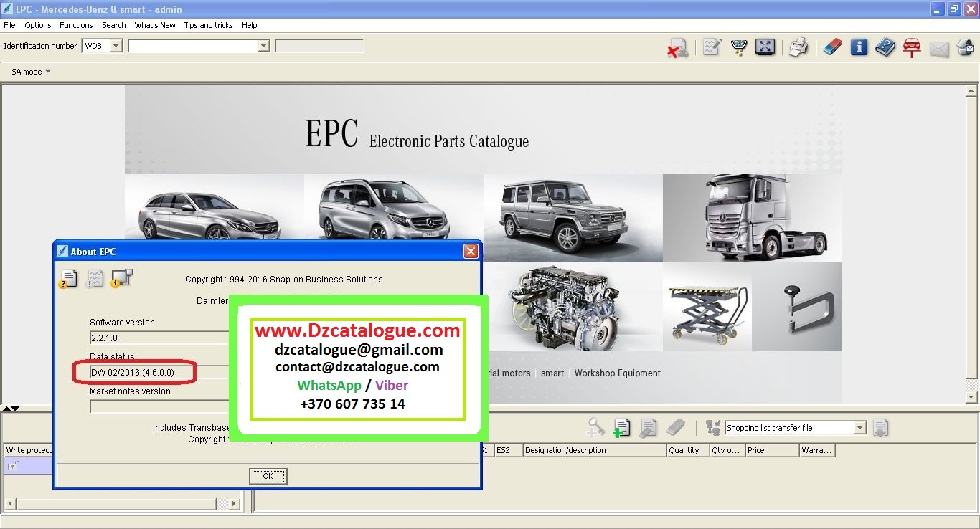Screen dimensions: 980x529
Task: Open the help book question-mark icon
Action: point(885,47)
